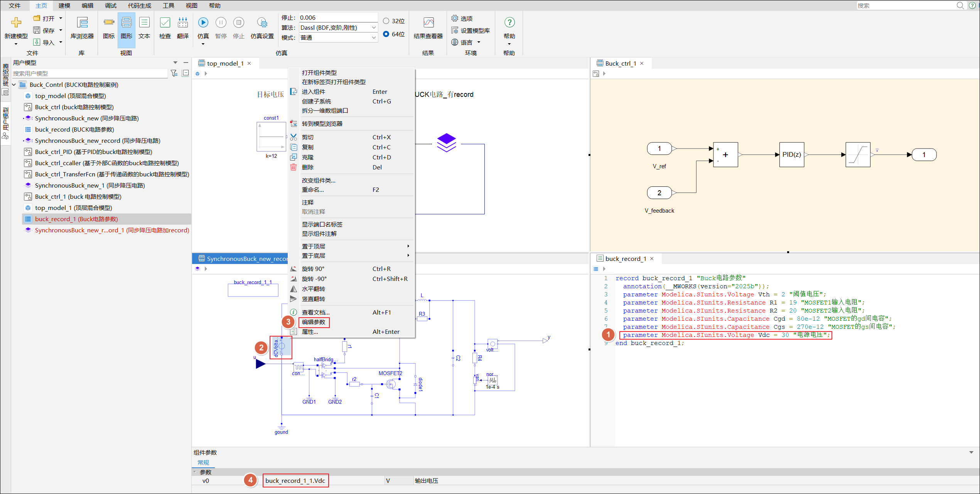Select the 32位 radio button
Image resolution: width=980 pixels, height=494 pixels.
click(x=386, y=21)
